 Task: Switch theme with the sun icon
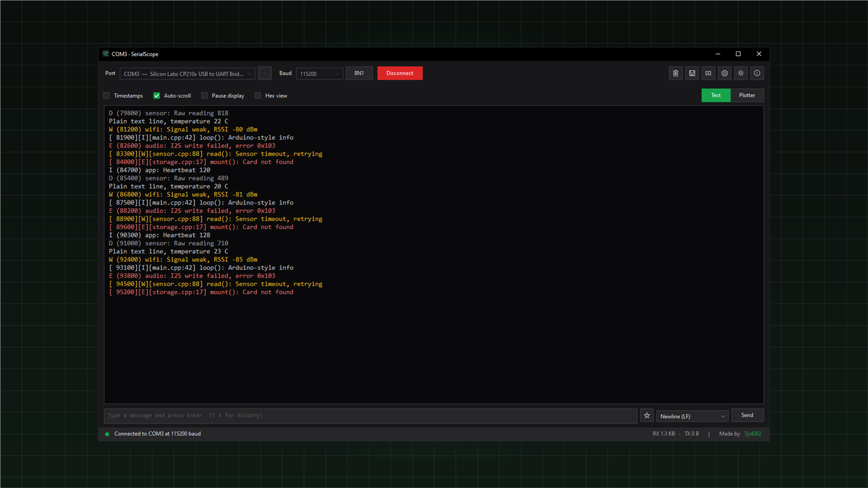(x=741, y=73)
